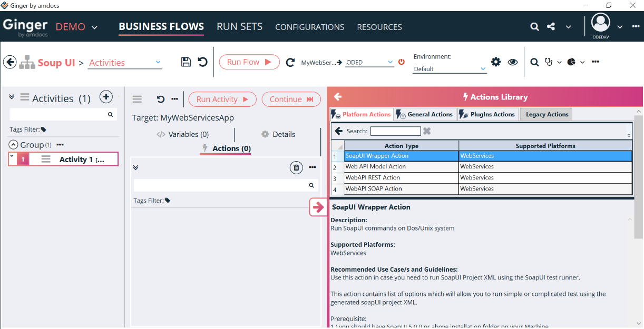
Task: Click undo icon beside Run Activity
Action: 161,99
